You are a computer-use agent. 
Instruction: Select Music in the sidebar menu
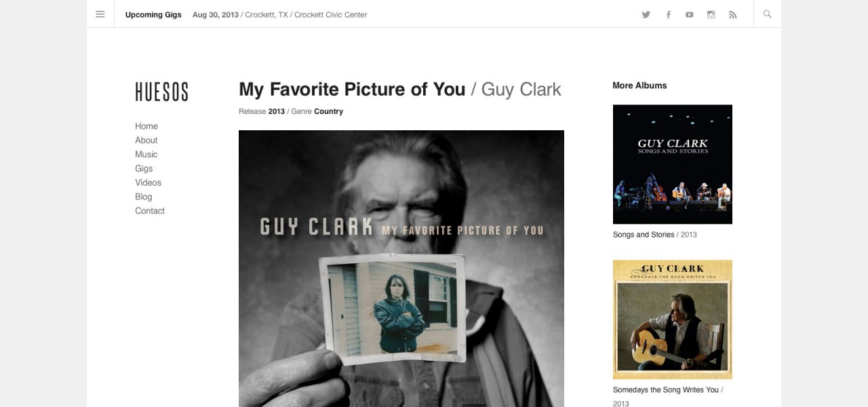(146, 155)
